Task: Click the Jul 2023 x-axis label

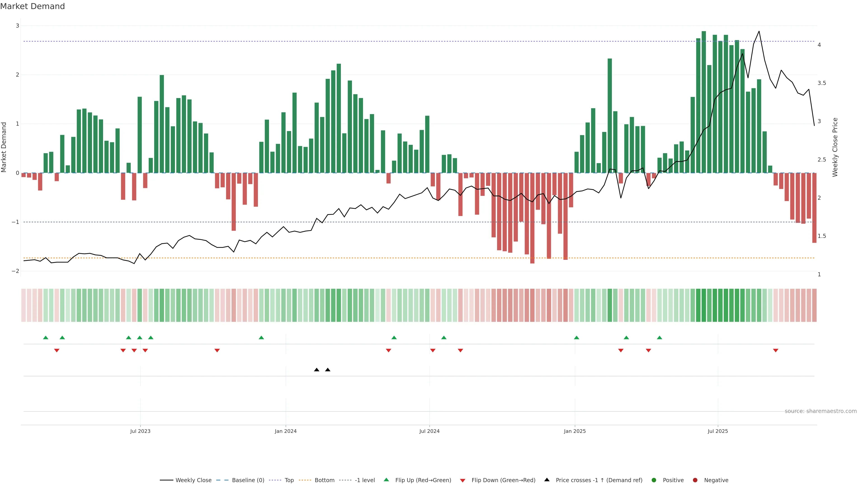Action: pos(140,431)
